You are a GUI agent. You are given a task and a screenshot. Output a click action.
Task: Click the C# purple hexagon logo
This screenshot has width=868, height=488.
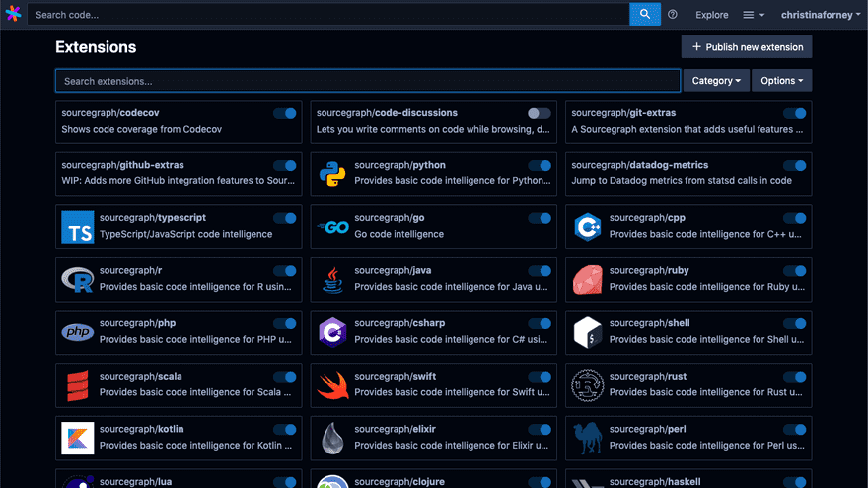pyautogui.click(x=332, y=332)
